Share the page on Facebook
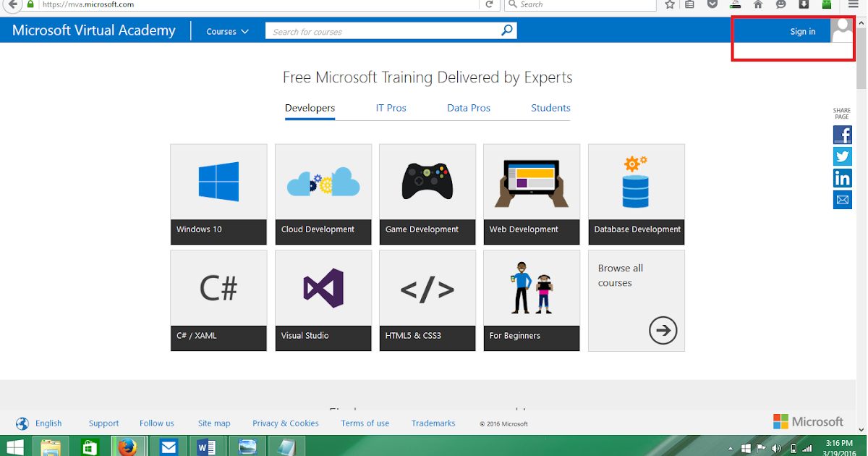 point(842,135)
